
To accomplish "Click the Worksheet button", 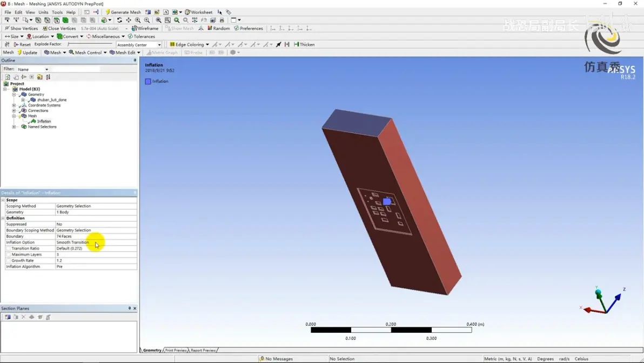I will point(199,12).
